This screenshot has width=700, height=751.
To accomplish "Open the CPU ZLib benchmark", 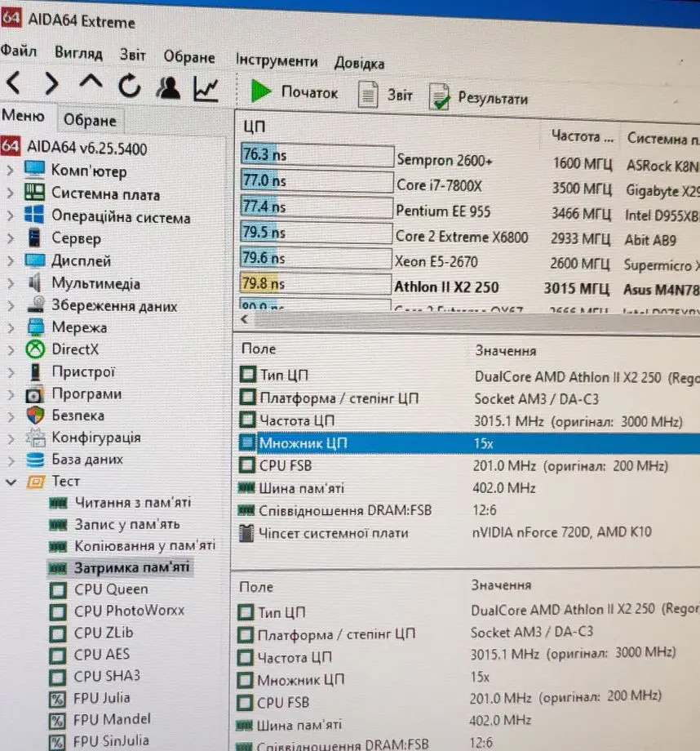I will click(x=91, y=633).
